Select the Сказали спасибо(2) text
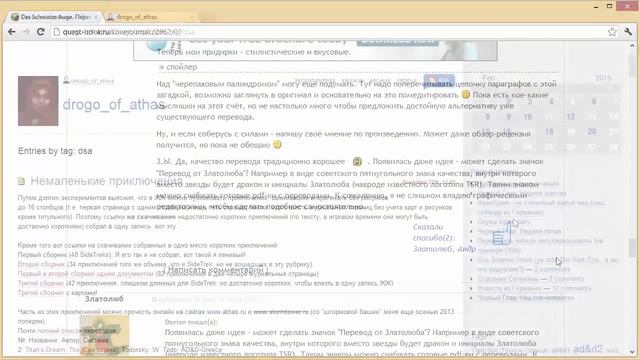Image resolution: width=640 pixels, height=360 pixels. [433, 232]
